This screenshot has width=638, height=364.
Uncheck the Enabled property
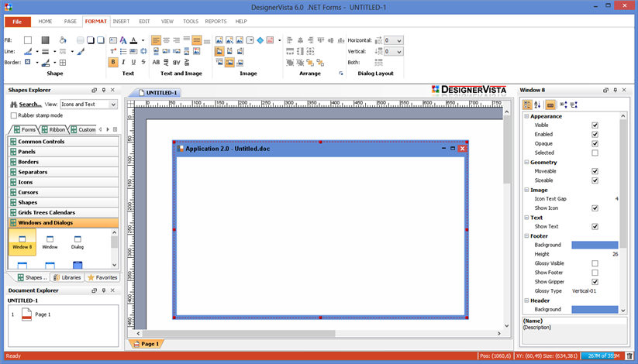click(595, 134)
